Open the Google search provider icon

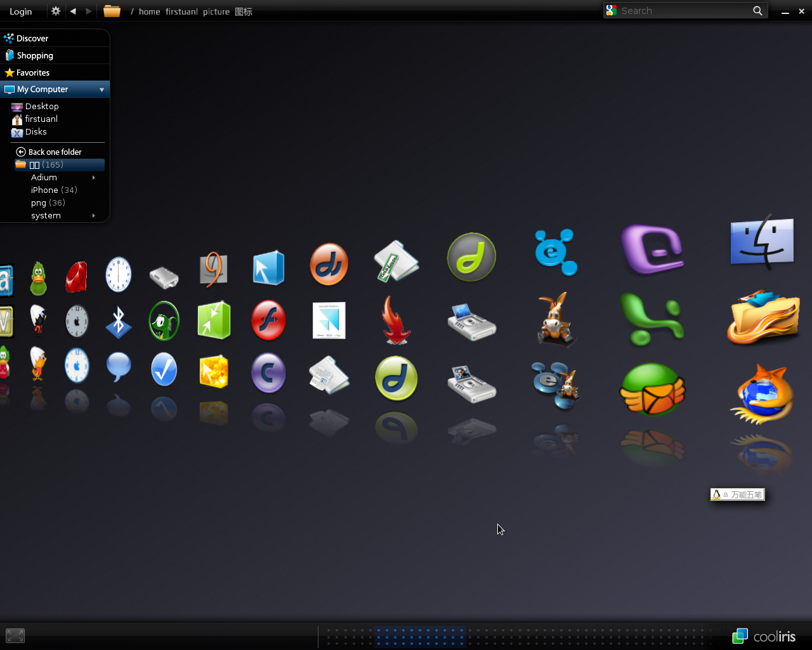pyautogui.click(x=611, y=10)
